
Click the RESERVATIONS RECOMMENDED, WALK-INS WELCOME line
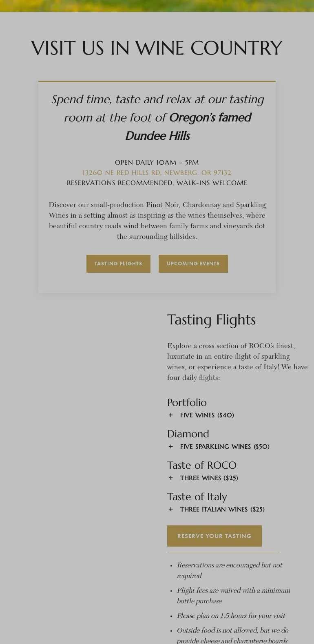pyautogui.click(x=157, y=183)
